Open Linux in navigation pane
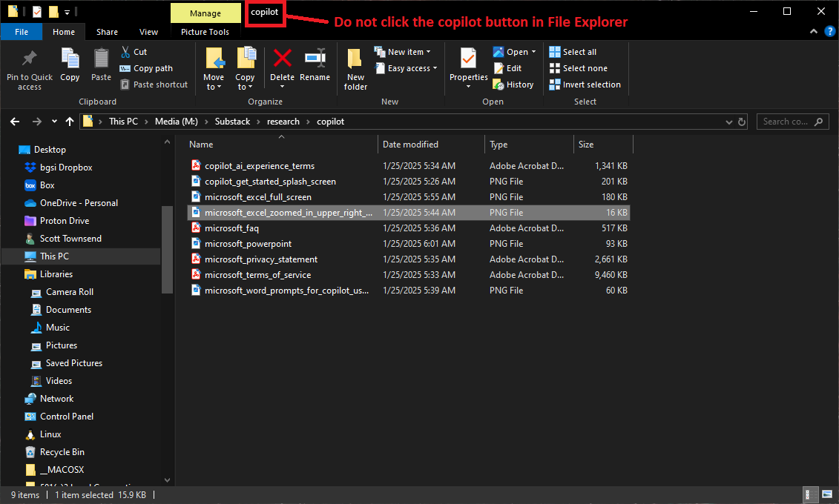839x504 pixels. [x=50, y=434]
